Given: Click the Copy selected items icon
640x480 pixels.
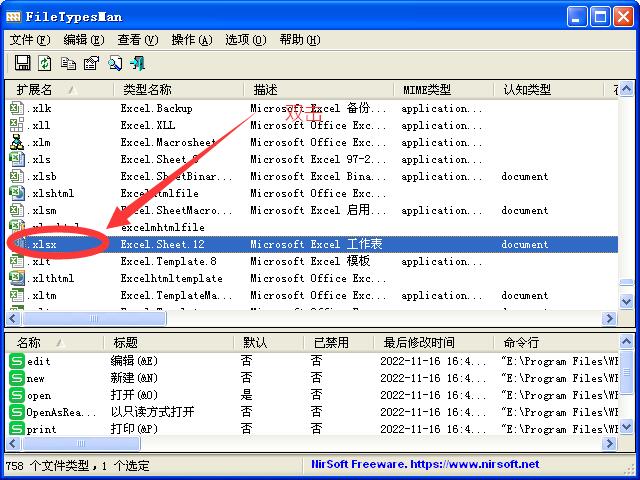Looking at the screenshot, I should click(x=68, y=63).
